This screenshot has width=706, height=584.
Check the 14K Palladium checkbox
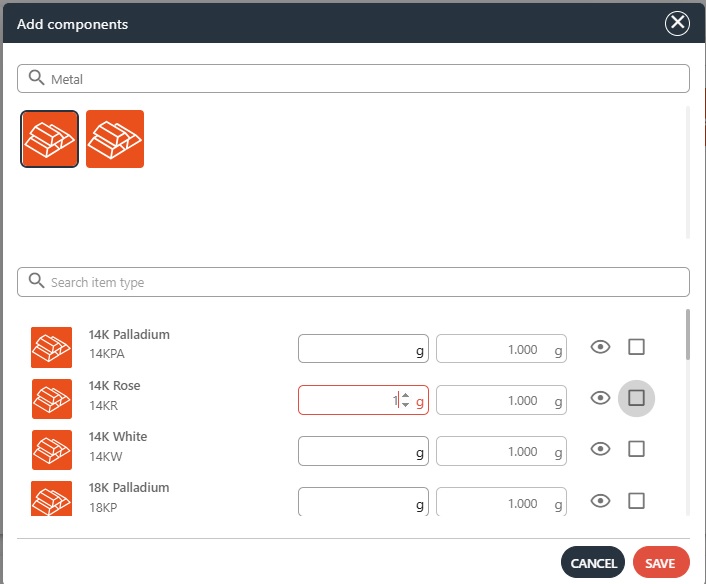[x=636, y=347]
